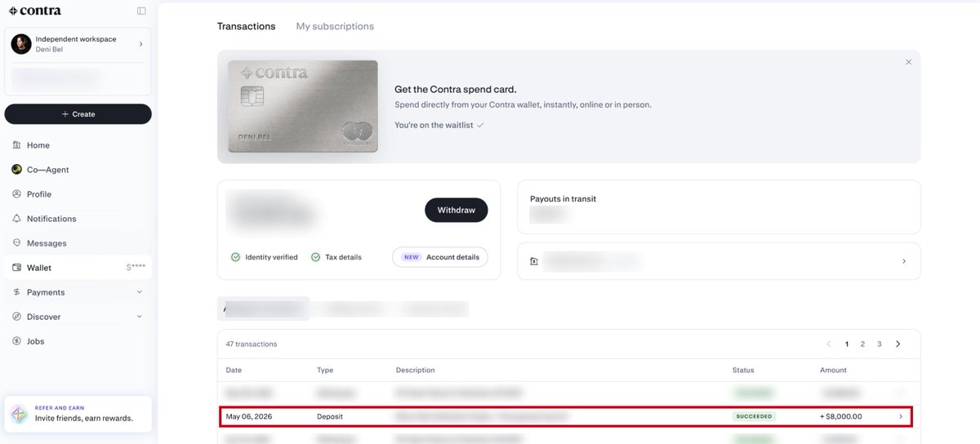
Task: Open Co—Agent in the sidebar
Action: 78,170
